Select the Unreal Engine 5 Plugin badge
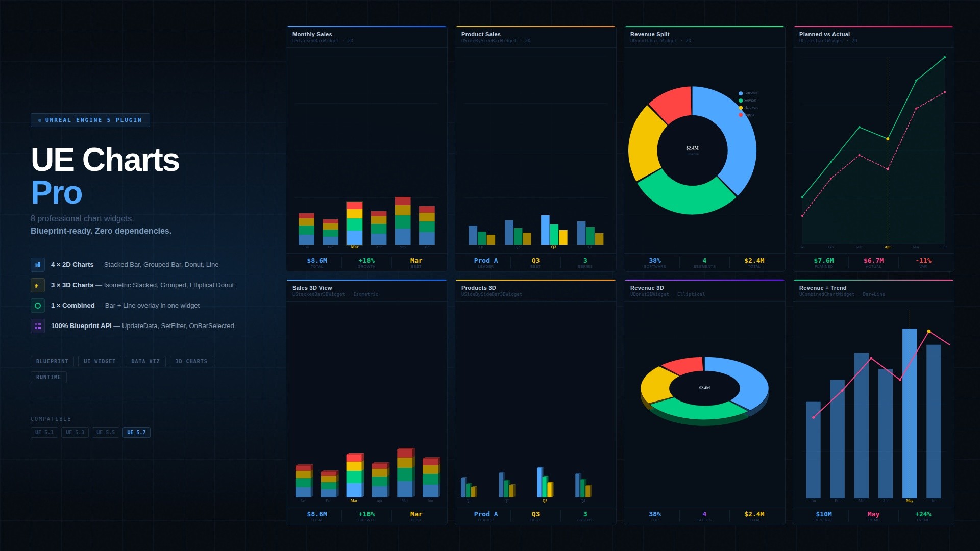Viewport: 980px width, 551px height. click(x=90, y=120)
